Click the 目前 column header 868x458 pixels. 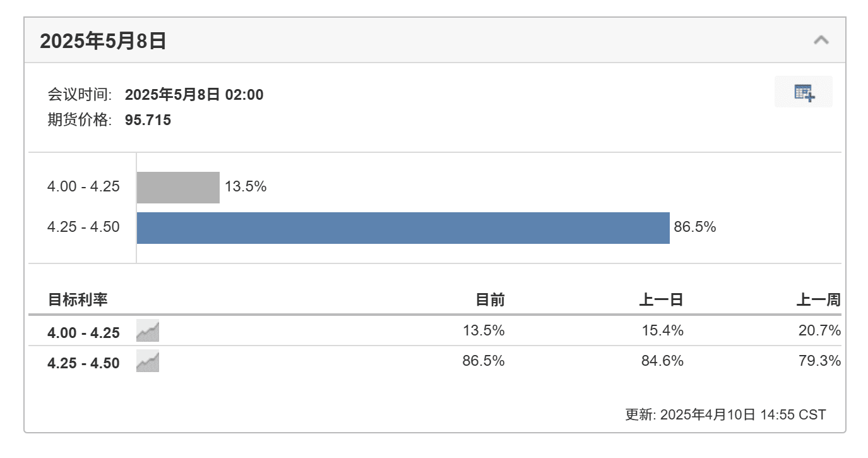pos(490,299)
